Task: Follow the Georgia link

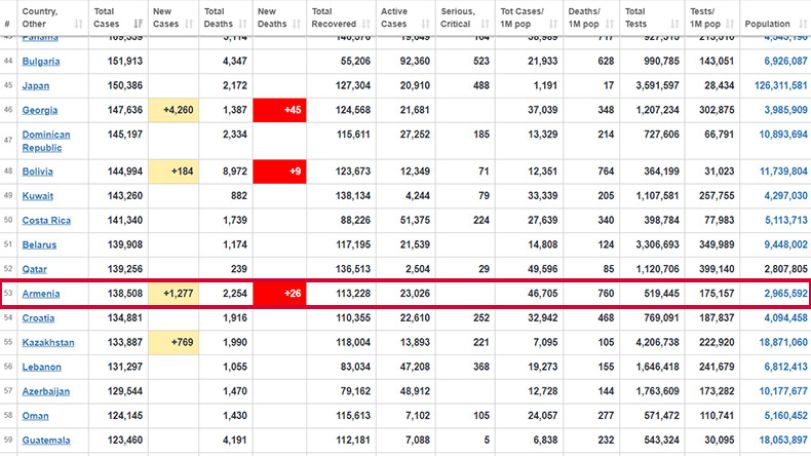Action: pos(40,110)
